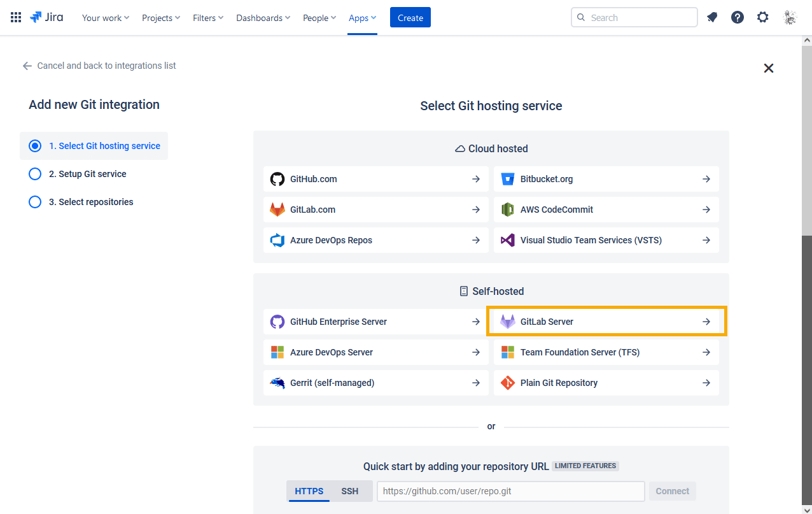Viewport: 812px width, 514px height.
Task: Open the help question mark icon
Action: pyautogui.click(x=738, y=18)
